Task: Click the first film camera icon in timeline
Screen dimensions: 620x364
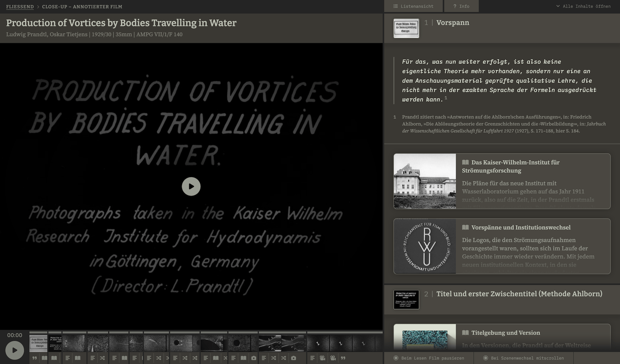Action: pos(322,358)
